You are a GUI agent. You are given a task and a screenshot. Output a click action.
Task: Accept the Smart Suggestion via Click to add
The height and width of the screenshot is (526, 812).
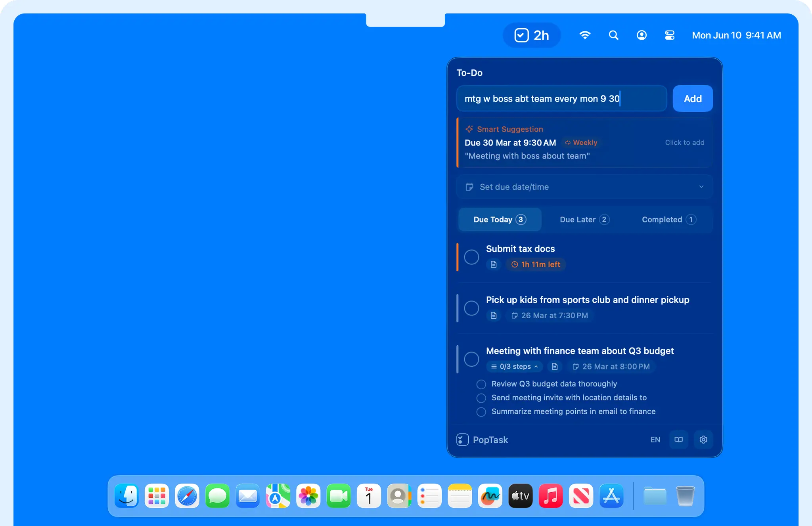(685, 142)
